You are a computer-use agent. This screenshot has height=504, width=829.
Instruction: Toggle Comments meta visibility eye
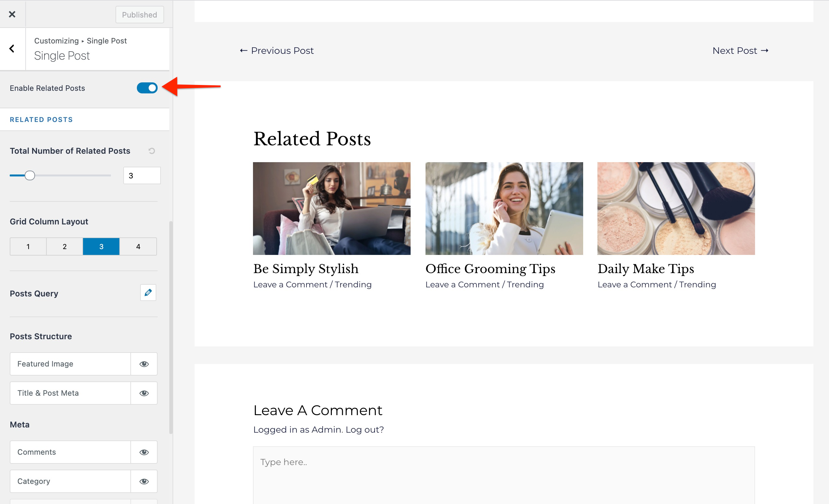pyautogui.click(x=144, y=452)
